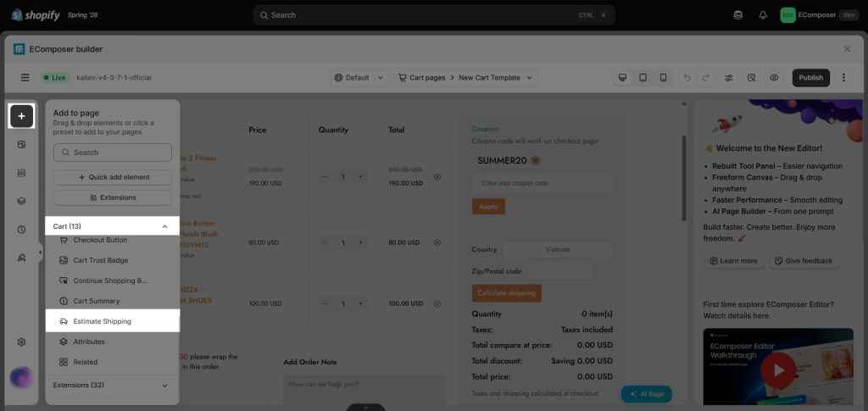Remove the SUMMER20 coupon tag
868x411 pixels.
pos(535,160)
